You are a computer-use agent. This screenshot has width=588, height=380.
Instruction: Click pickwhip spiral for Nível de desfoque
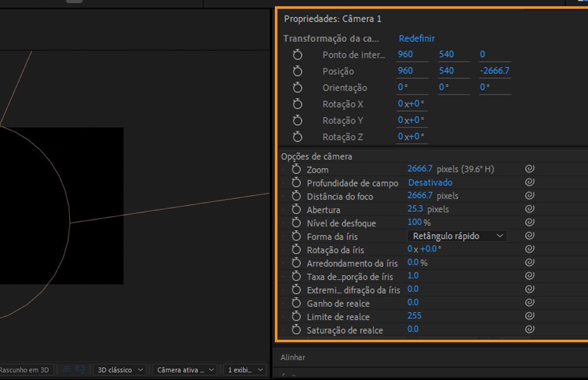point(529,223)
